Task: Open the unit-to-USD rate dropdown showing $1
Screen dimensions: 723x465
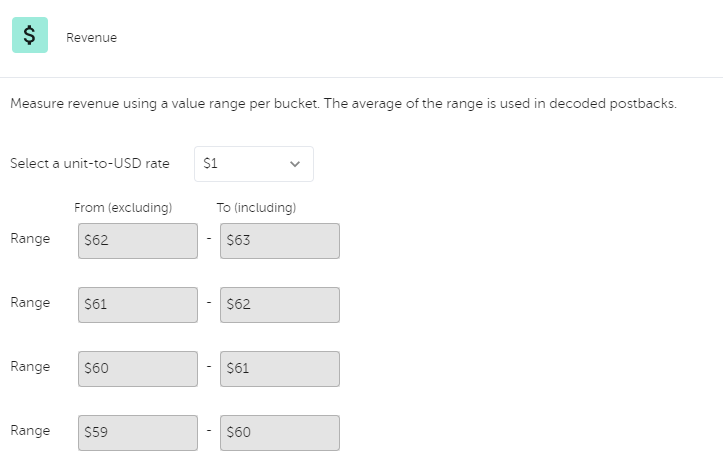Action: 254,164
